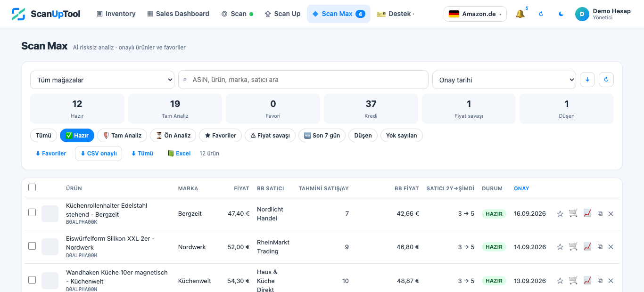The image size is (644, 292).
Task: Check the Küchenrollenhalter Edelstahl row checkbox
Action: coord(32,212)
